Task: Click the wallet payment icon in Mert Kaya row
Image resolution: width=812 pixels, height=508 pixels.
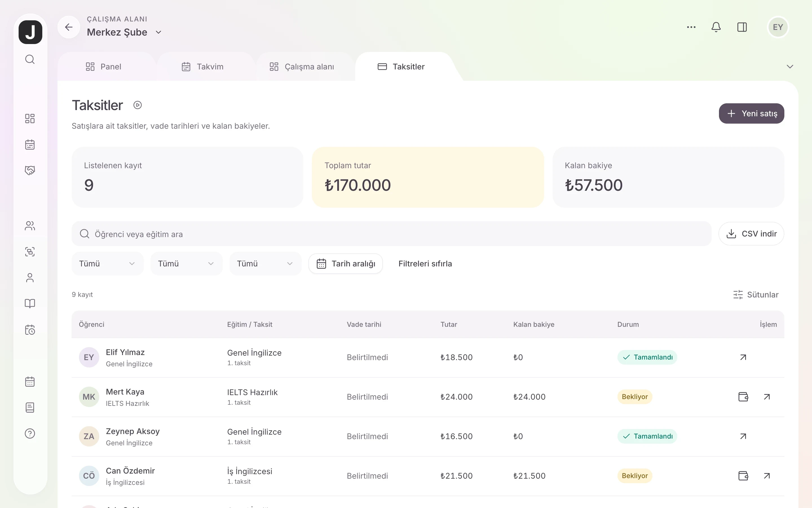Action: [x=743, y=397]
